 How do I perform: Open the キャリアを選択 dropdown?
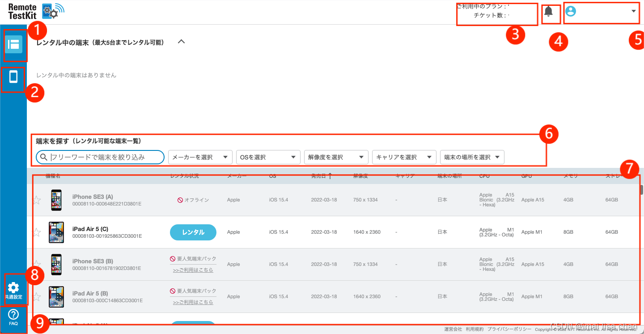404,157
